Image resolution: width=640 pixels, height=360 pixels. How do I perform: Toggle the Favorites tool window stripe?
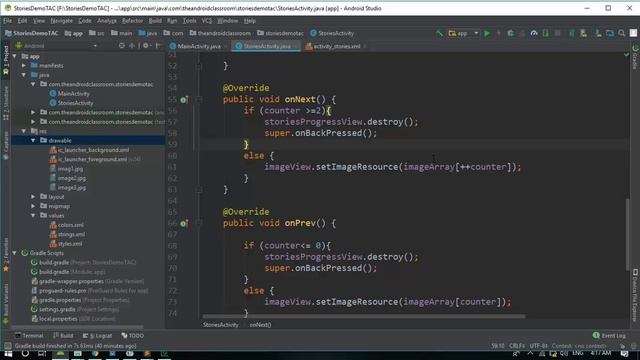coord(6,255)
